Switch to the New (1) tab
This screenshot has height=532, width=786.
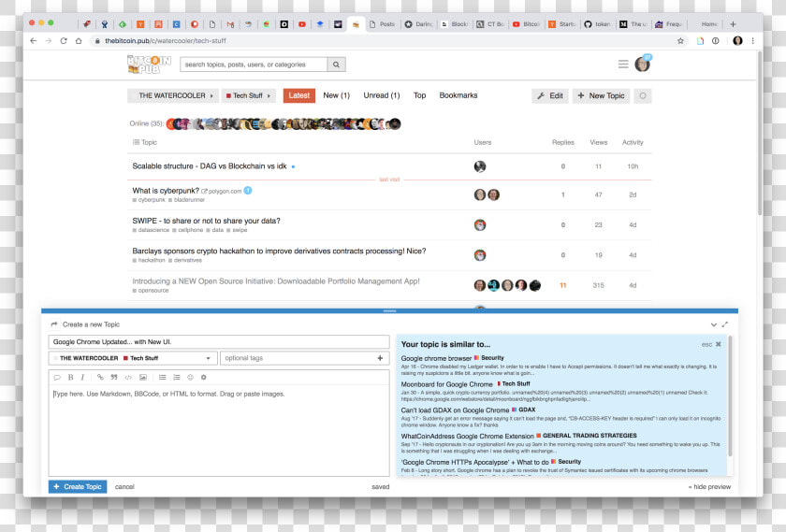pyautogui.click(x=336, y=95)
